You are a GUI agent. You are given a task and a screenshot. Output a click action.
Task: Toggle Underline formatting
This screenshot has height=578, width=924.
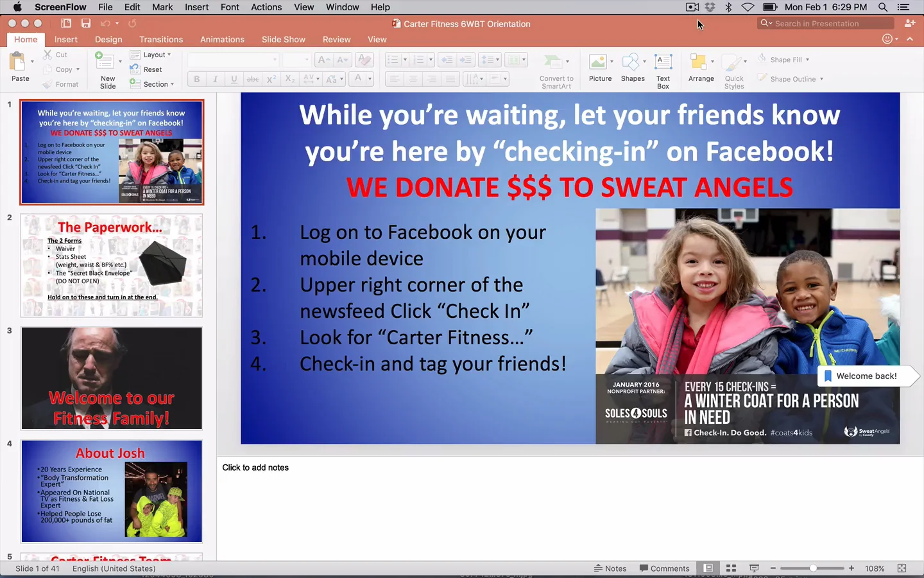234,79
